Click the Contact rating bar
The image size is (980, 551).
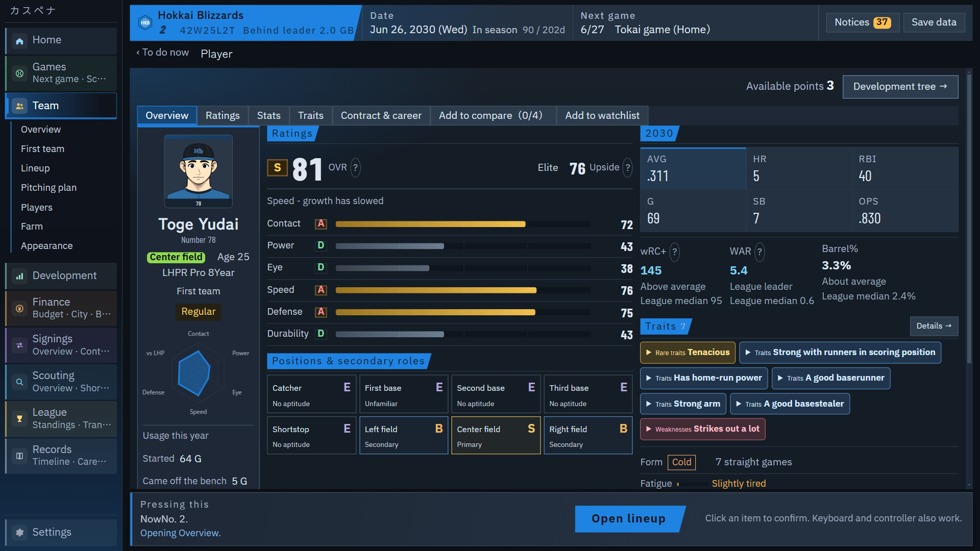[x=463, y=224]
